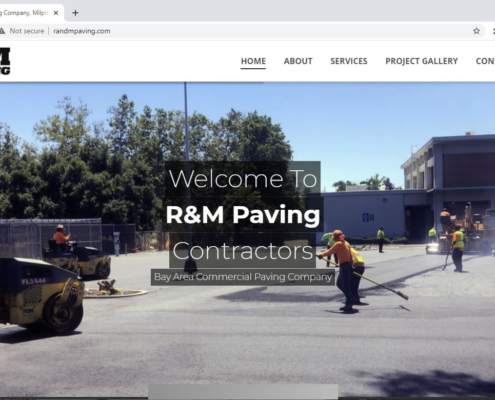Go to the HOME page
Image resolution: width=495 pixels, height=400 pixels.
pyautogui.click(x=253, y=61)
